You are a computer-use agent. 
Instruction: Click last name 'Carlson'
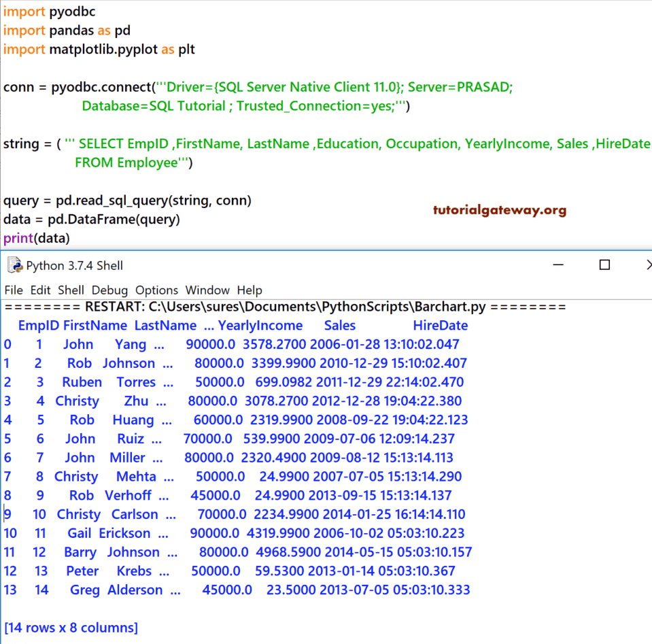pyautogui.click(x=135, y=514)
